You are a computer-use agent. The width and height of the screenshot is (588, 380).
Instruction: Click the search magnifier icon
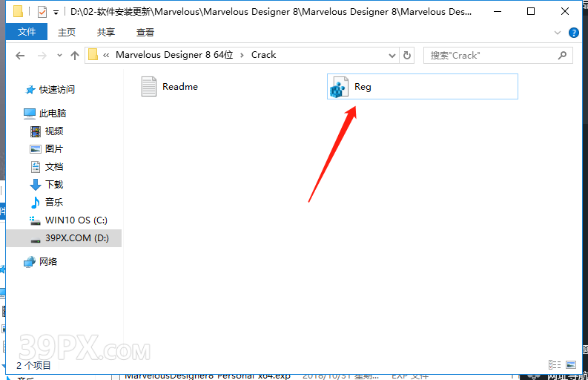562,56
